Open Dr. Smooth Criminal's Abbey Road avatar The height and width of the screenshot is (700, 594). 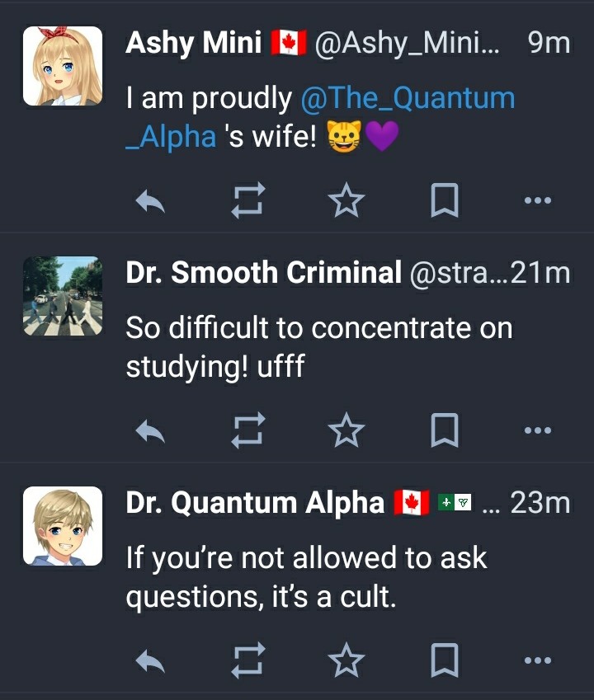63,296
